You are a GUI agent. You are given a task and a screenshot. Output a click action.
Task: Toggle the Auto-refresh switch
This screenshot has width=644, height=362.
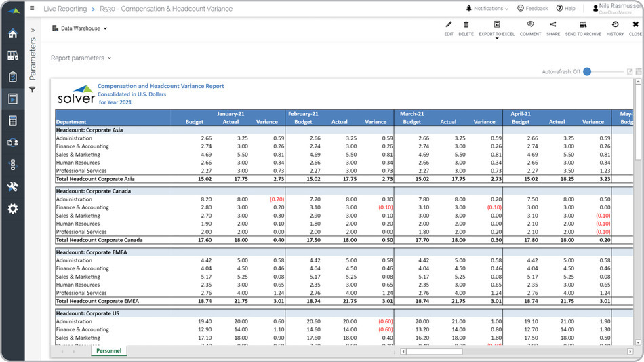(588, 71)
